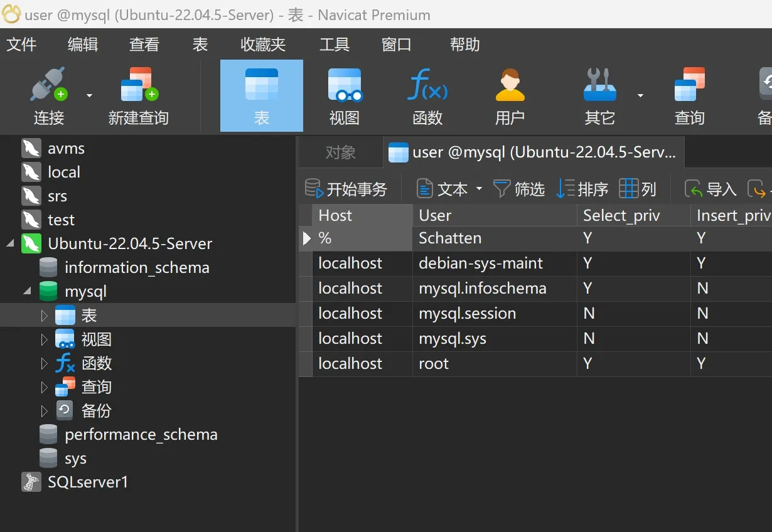Select the 视图 view toolbar icon
Screen dimensions: 772x532
point(345,86)
